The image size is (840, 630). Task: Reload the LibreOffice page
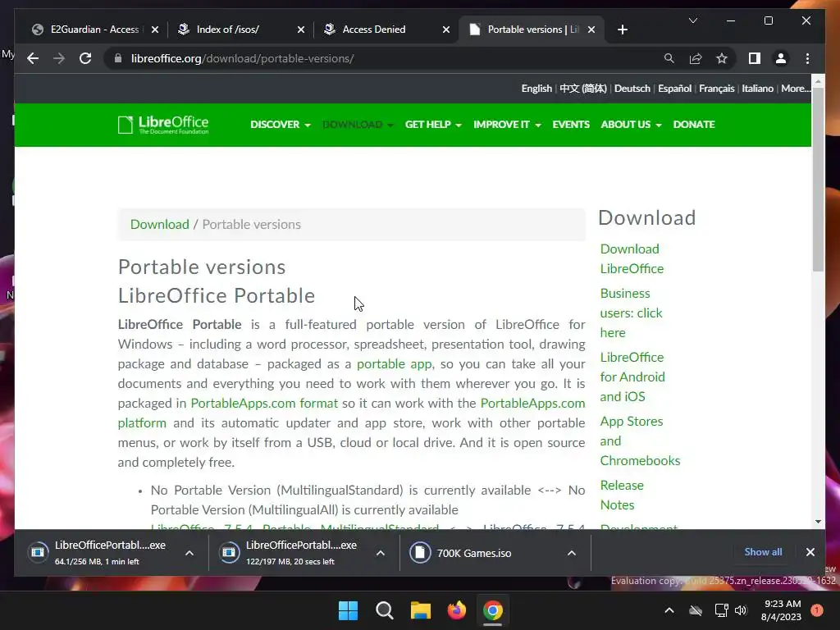tap(85, 58)
